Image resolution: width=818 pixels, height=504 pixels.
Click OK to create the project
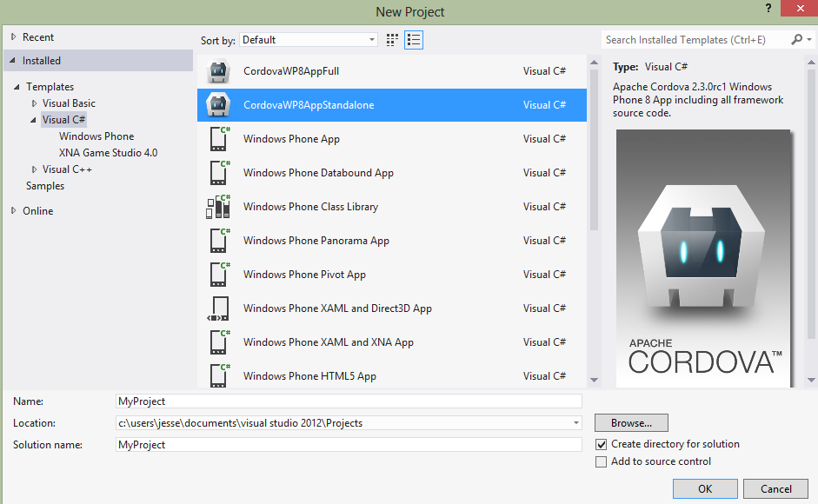[x=705, y=489]
